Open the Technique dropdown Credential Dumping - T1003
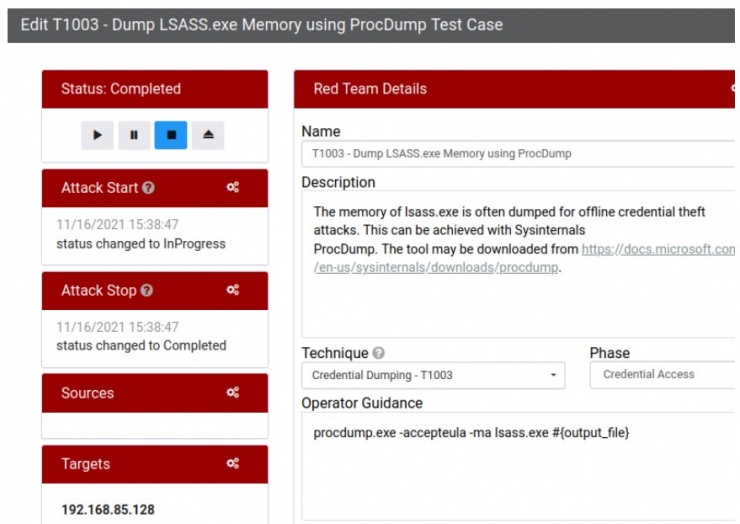Viewport: 740px width, 524px height. point(433,375)
